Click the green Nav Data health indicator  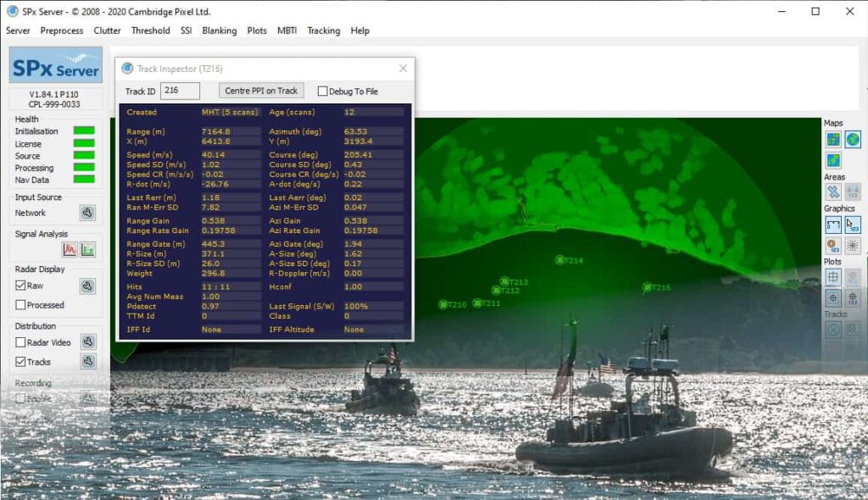tap(84, 179)
